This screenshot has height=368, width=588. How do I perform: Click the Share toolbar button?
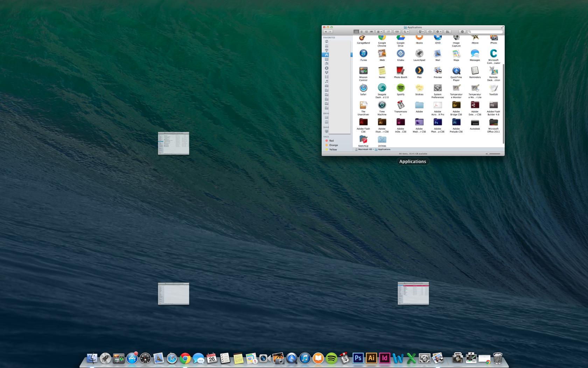pyautogui.click(x=388, y=32)
